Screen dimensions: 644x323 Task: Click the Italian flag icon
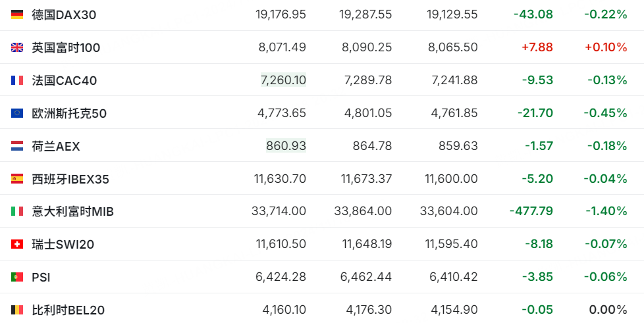coord(17,211)
